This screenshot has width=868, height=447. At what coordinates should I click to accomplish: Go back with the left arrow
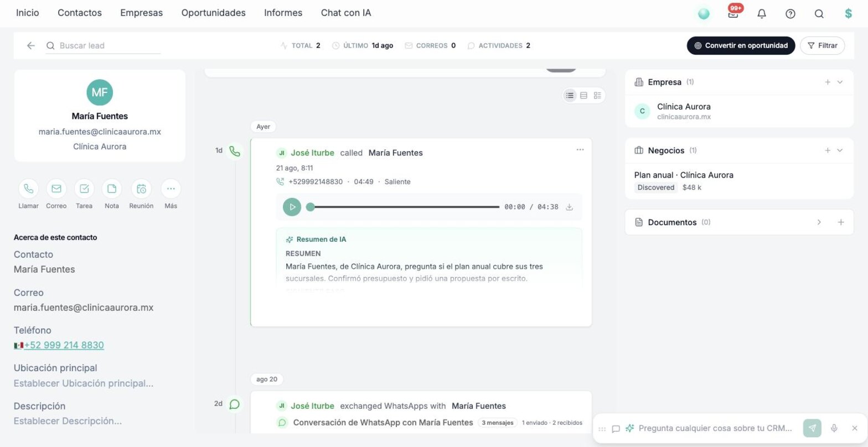coord(31,45)
